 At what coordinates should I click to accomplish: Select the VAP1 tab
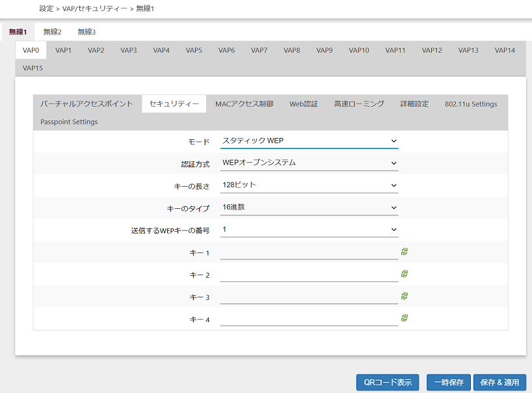(x=63, y=50)
